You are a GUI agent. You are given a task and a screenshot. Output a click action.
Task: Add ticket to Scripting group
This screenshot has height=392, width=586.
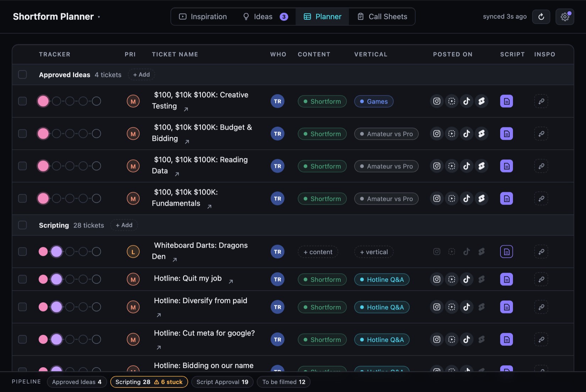[124, 225]
